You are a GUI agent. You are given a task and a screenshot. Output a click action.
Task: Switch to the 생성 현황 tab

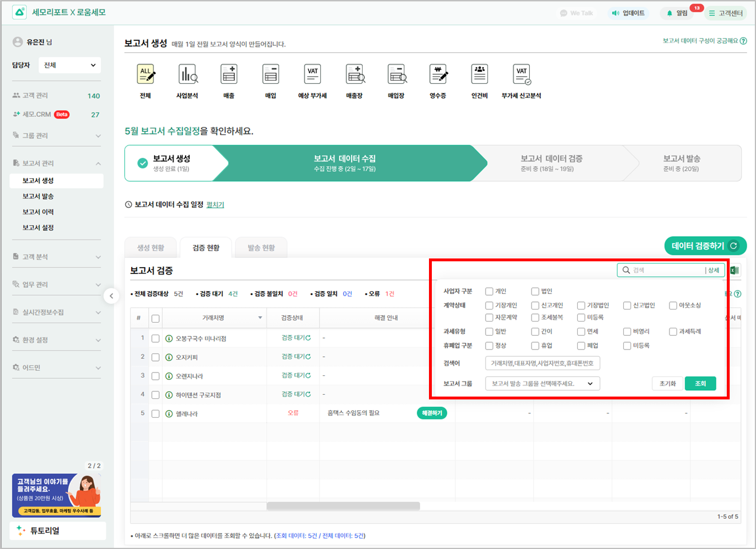[151, 248]
